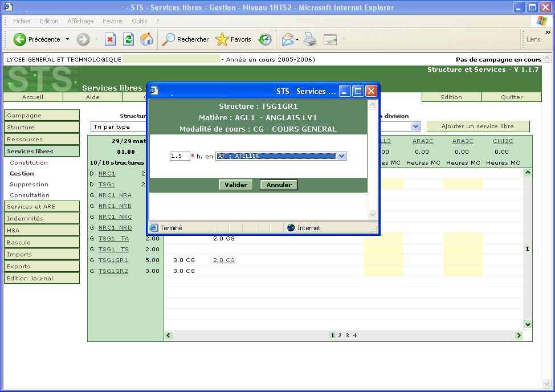Open the AT : ATELIER dropdown
This screenshot has height=392, width=555.
[x=281, y=156]
